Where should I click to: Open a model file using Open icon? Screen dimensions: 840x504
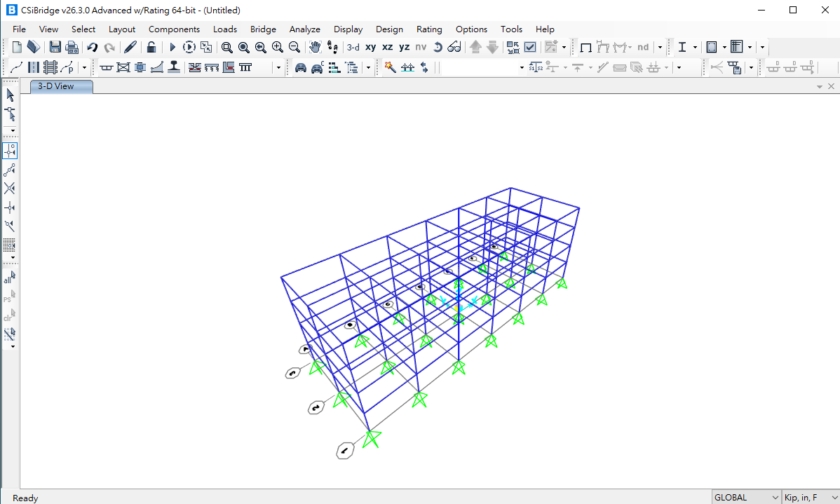tap(33, 47)
